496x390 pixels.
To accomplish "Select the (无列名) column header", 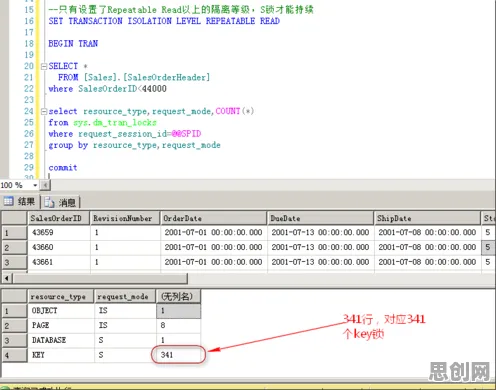I will click(x=178, y=296).
